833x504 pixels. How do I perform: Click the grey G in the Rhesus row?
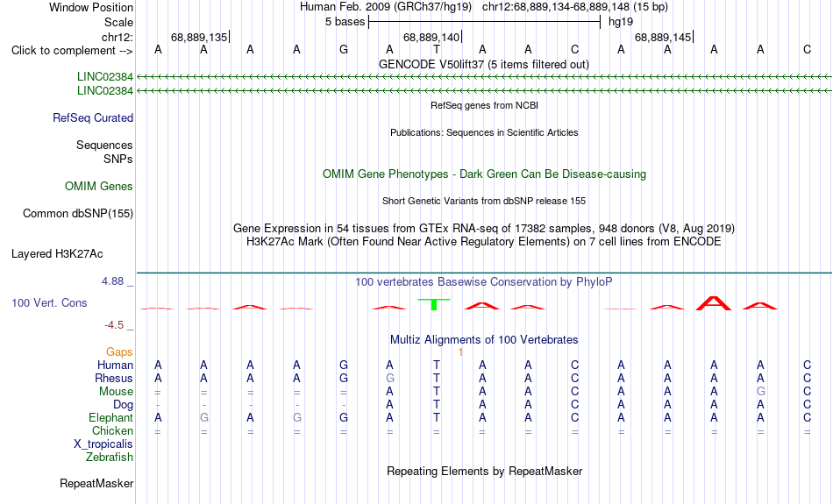(x=389, y=379)
